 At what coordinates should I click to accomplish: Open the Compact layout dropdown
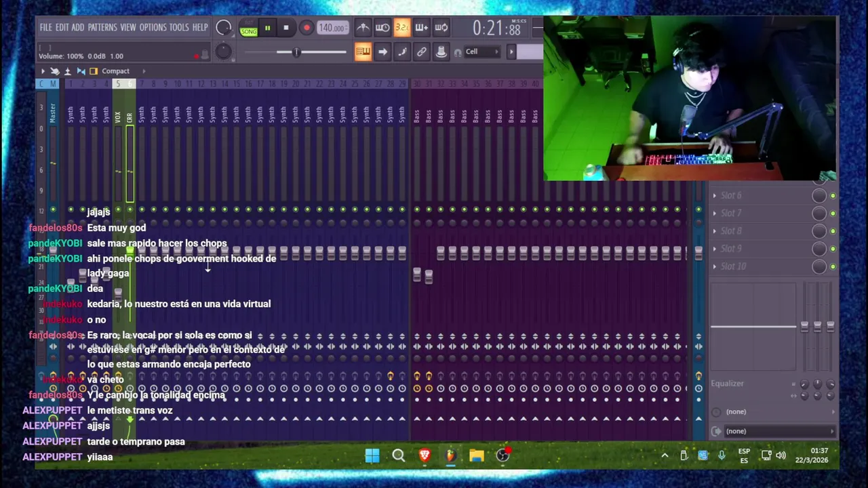pos(115,71)
